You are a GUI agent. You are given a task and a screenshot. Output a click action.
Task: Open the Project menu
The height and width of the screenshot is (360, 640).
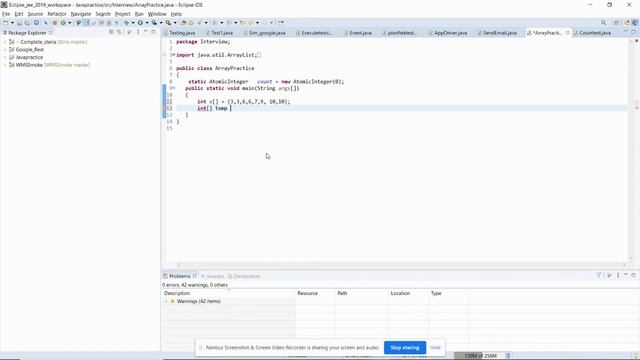(122, 14)
